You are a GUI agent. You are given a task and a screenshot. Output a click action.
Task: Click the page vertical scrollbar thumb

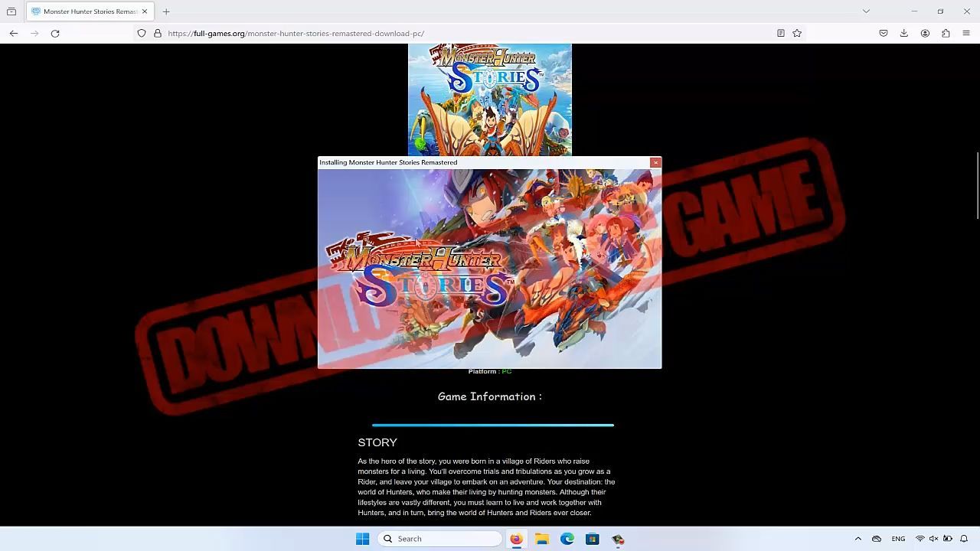click(978, 186)
